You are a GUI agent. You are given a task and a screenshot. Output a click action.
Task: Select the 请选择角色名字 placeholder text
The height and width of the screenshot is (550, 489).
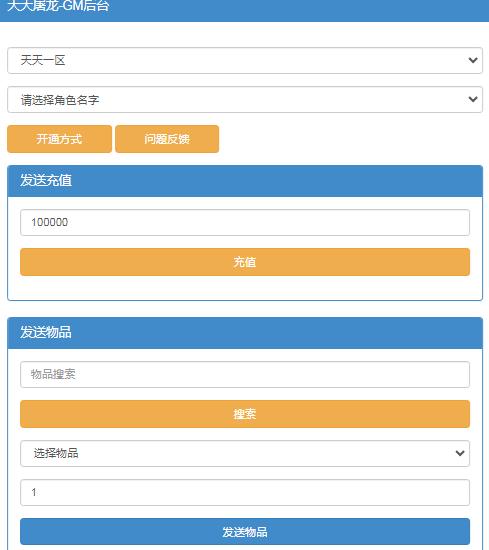pyautogui.click(x=60, y=100)
